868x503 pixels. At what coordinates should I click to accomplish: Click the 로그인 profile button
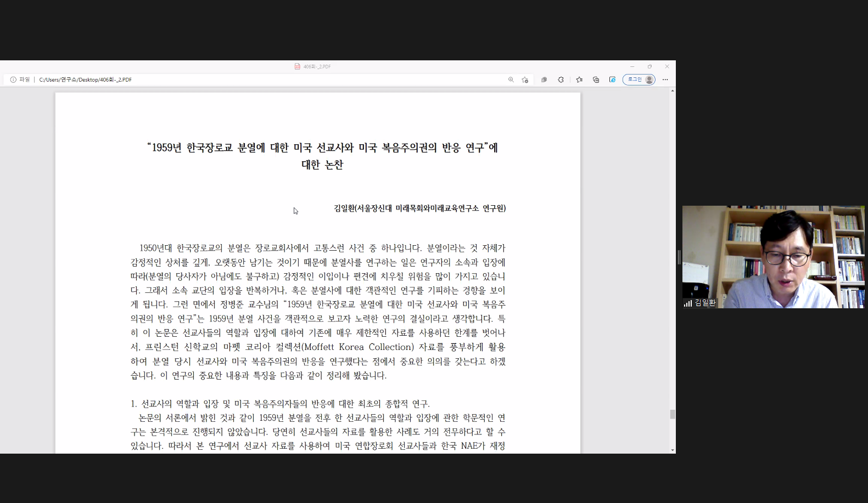coord(639,80)
